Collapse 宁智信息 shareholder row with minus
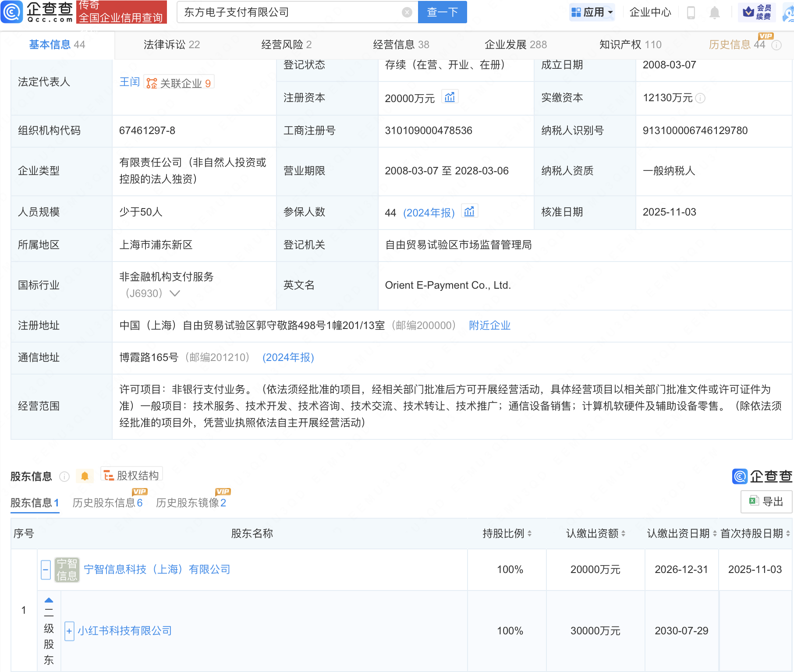Viewport: 794px width, 672px height. pos(46,569)
